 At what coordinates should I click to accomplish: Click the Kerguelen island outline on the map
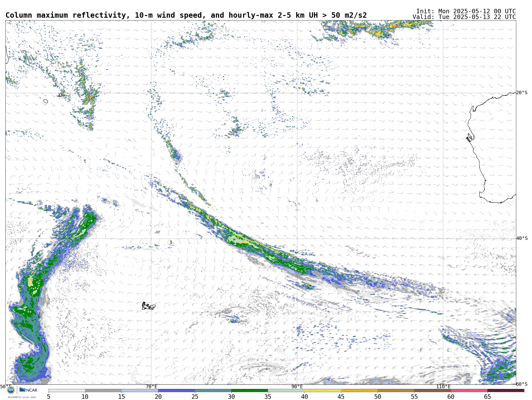149,306
